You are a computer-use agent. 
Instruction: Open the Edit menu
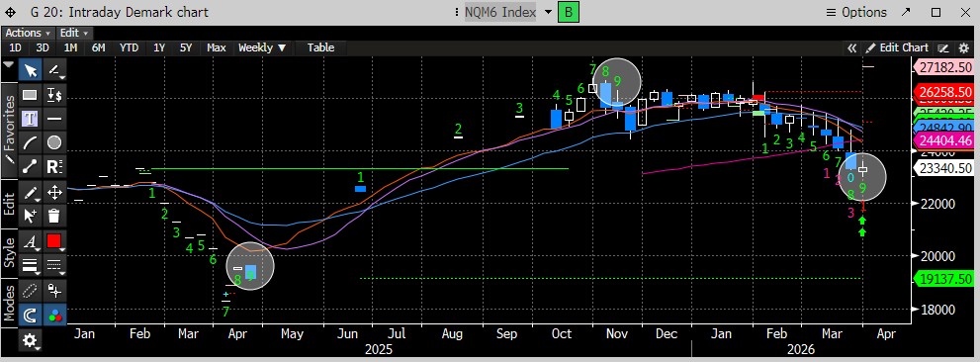pyautogui.click(x=74, y=33)
